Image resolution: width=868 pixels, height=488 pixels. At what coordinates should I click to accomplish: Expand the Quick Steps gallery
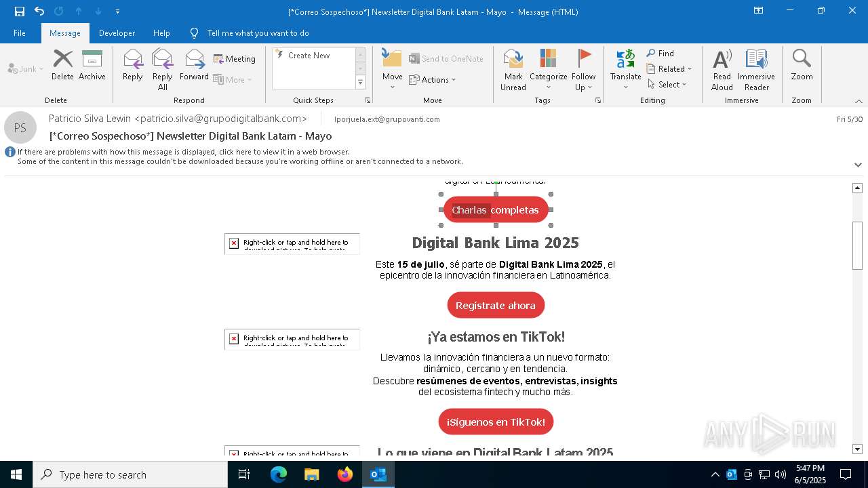[360, 83]
